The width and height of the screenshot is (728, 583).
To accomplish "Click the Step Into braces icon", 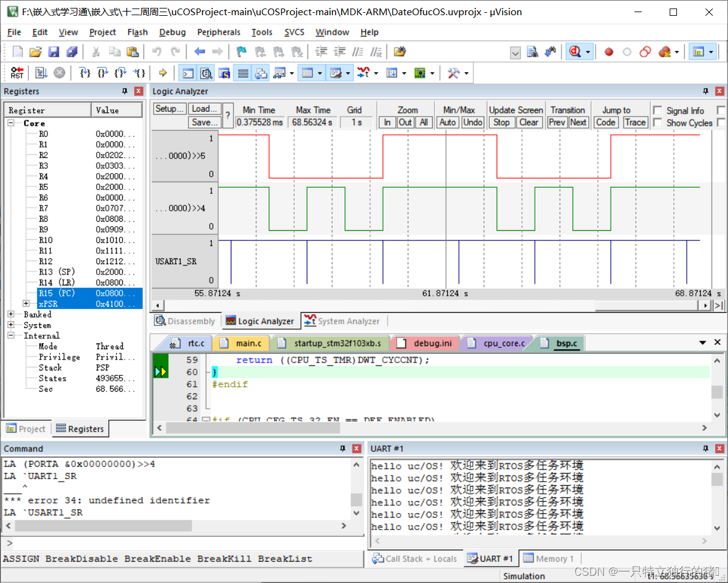I will click(84, 73).
